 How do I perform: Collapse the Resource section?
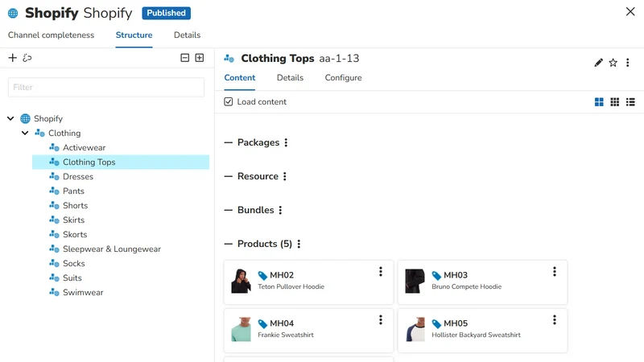click(x=229, y=176)
